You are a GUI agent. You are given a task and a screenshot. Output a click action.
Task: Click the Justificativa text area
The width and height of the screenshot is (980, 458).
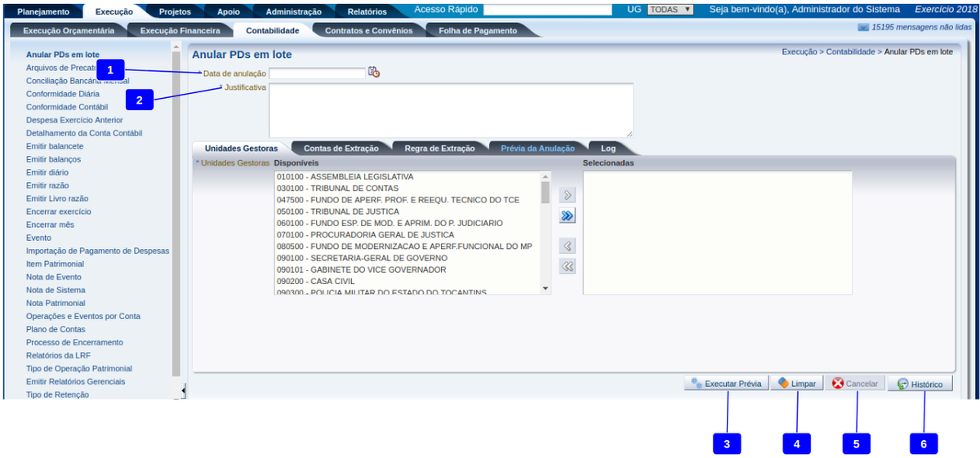point(450,109)
